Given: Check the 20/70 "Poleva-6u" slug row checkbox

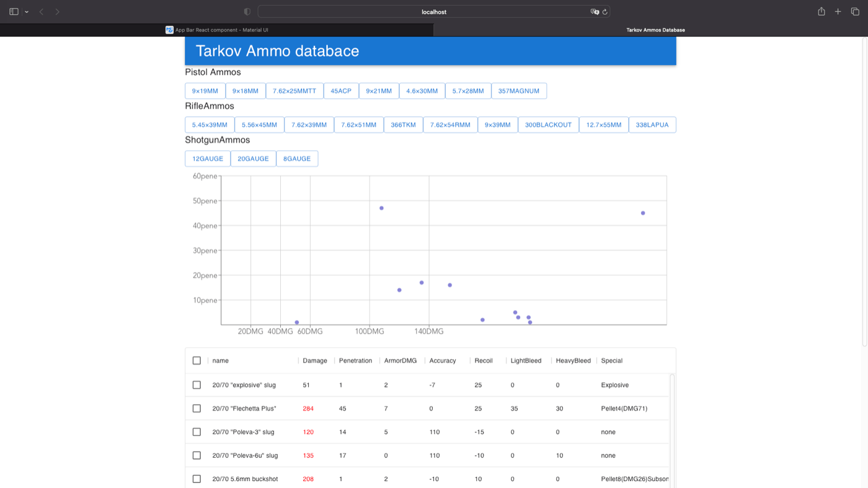Looking at the screenshot, I should (x=197, y=455).
